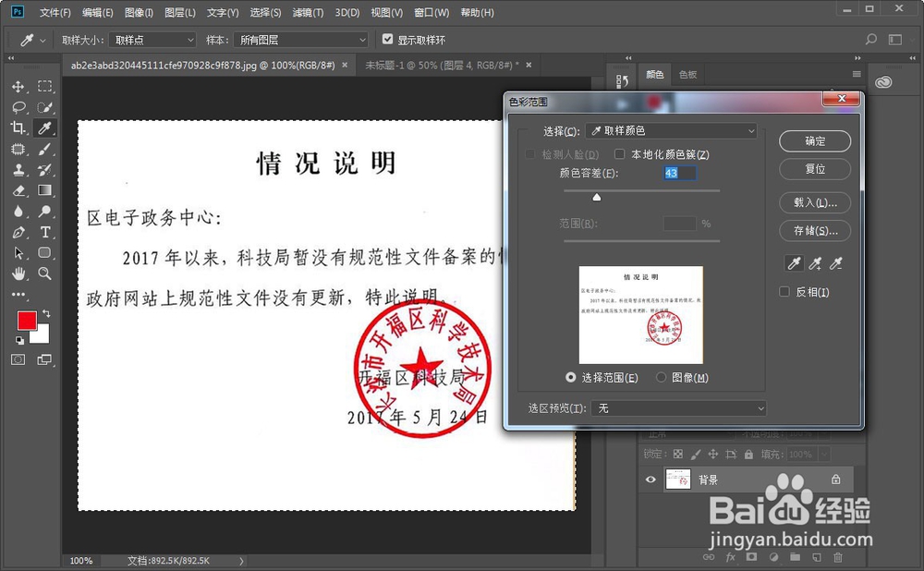Choose the Add to Sample eyedropper in dialog

[815, 263]
